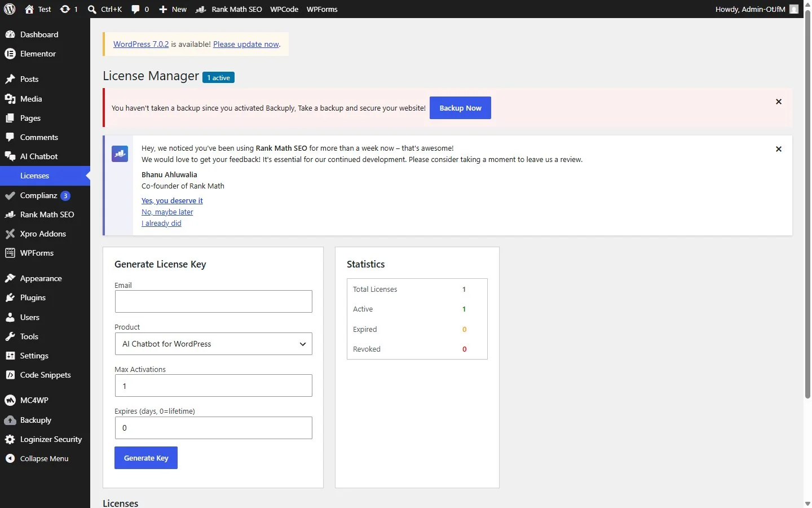
Task: Click the Posts pin icon
Action: click(x=10, y=79)
